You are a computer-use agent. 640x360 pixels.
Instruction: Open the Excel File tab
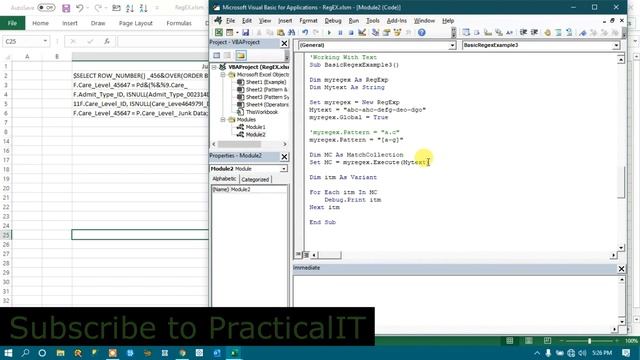12,23
